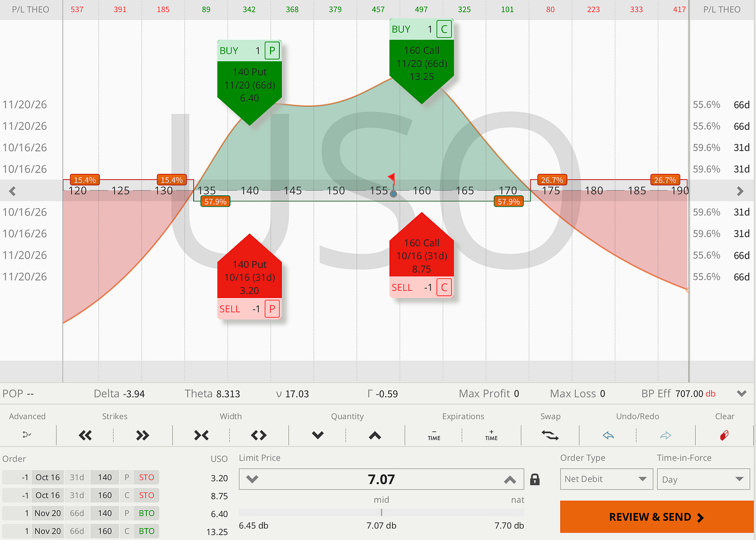Shift strikes down with double left arrows
The height and width of the screenshot is (540, 756).
click(x=85, y=435)
